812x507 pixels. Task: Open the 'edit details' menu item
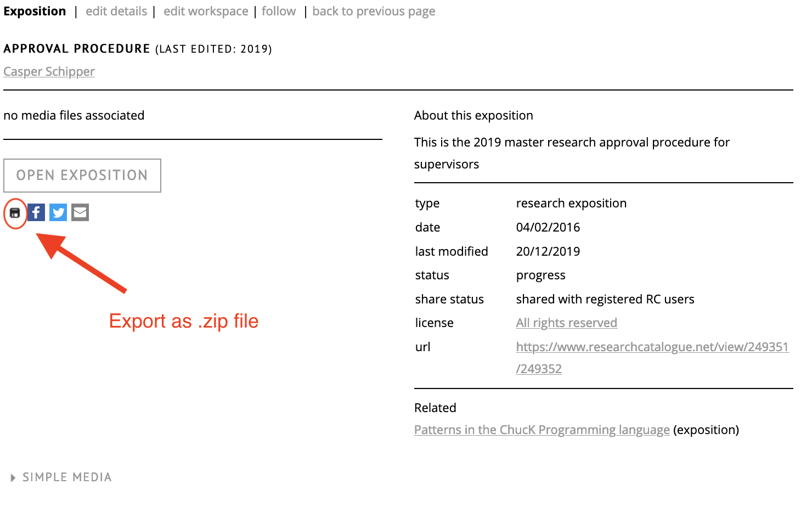click(x=116, y=12)
